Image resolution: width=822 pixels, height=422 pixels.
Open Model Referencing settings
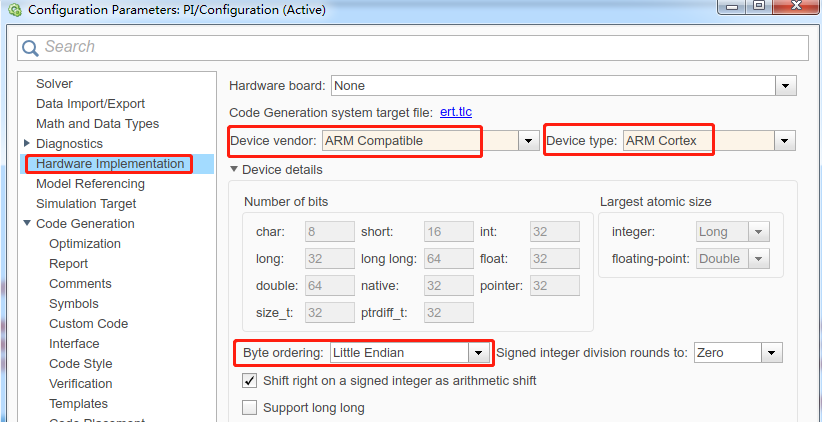pos(90,184)
